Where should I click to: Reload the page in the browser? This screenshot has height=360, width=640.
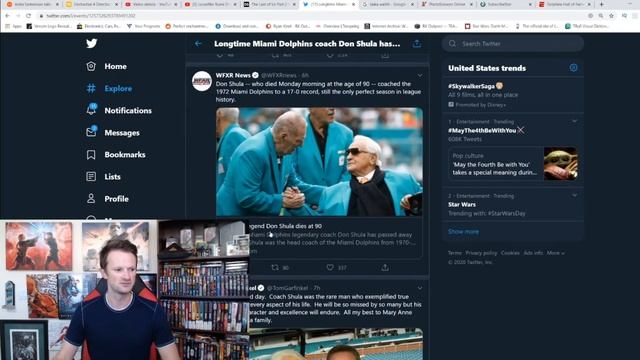pyautogui.click(x=28, y=16)
